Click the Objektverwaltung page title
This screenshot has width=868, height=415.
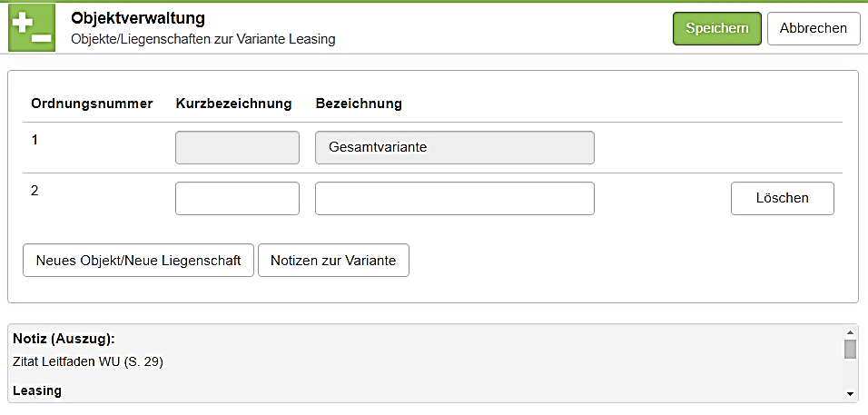point(137,18)
